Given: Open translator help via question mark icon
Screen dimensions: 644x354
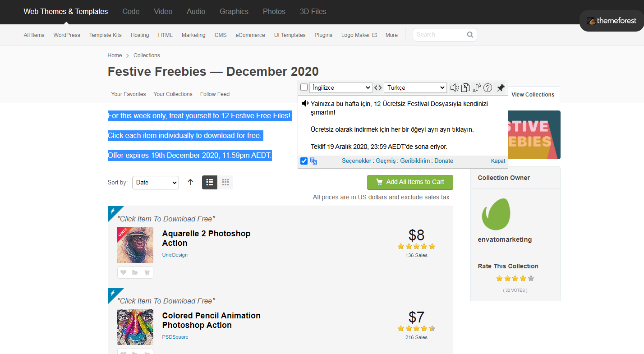Looking at the screenshot, I should coord(488,87).
